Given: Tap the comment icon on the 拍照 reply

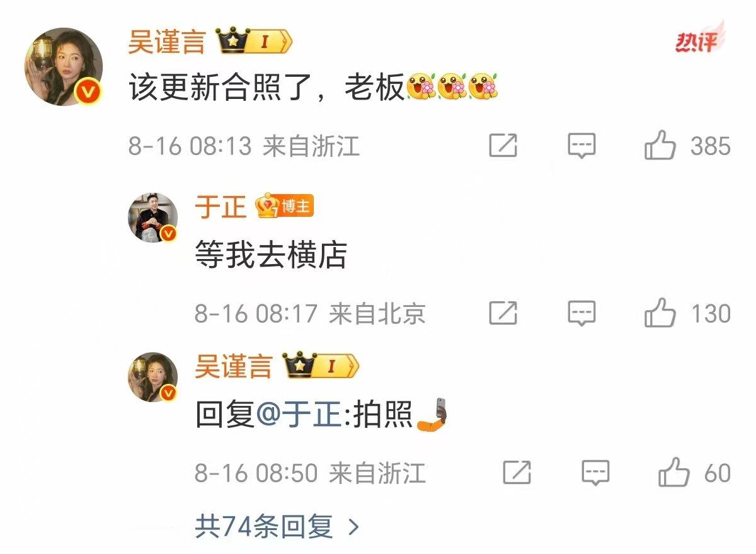Looking at the screenshot, I should pos(595,473).
